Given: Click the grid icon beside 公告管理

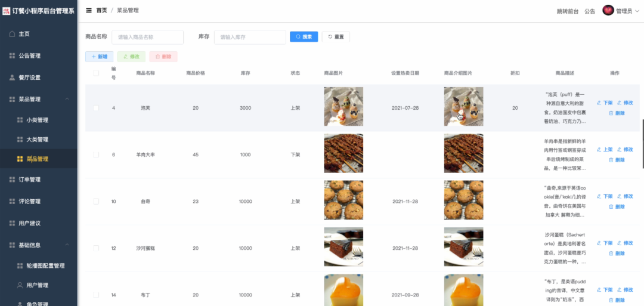Looking at the screenshot, I should pyautogui.click(x=13, y=55).
